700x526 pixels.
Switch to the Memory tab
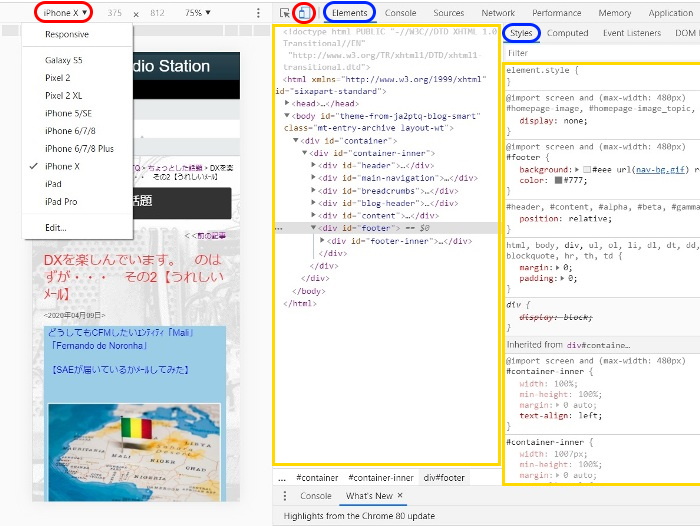[615, 13]
